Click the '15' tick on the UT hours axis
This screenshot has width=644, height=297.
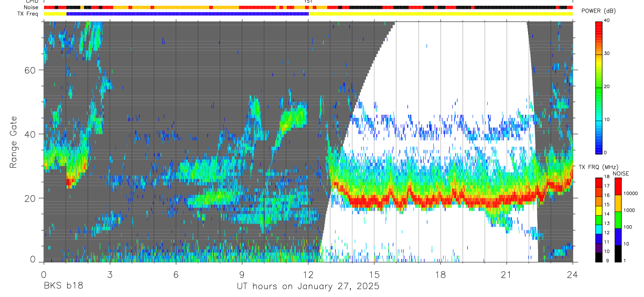pos(374,274)
